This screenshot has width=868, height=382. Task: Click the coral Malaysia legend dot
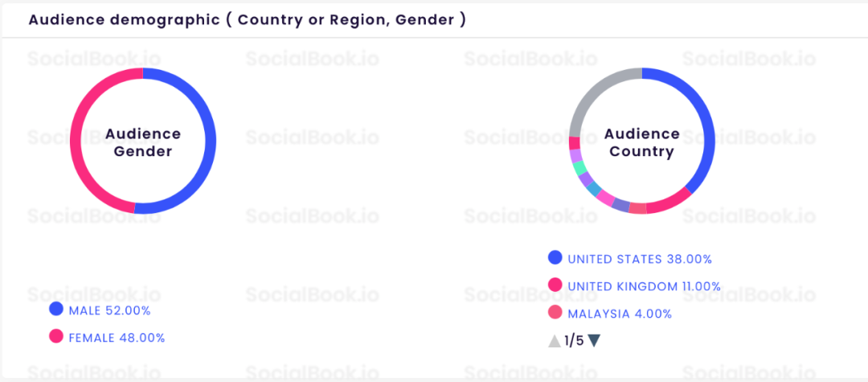(x=555, y=312)
